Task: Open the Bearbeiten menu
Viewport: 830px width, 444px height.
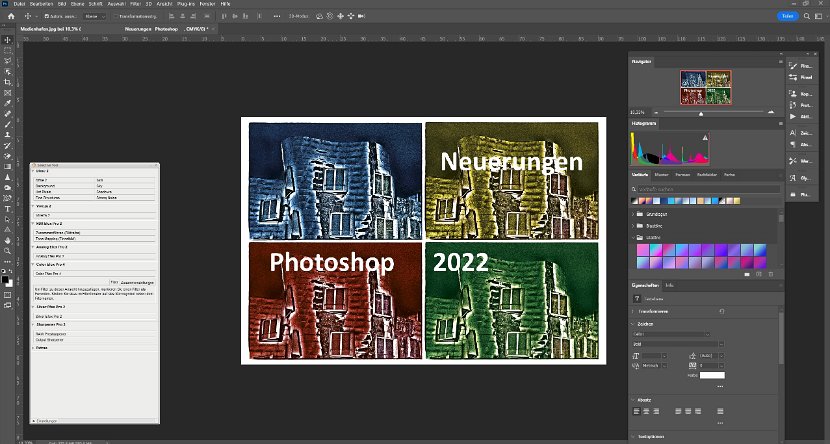Action: click(41, 4)
